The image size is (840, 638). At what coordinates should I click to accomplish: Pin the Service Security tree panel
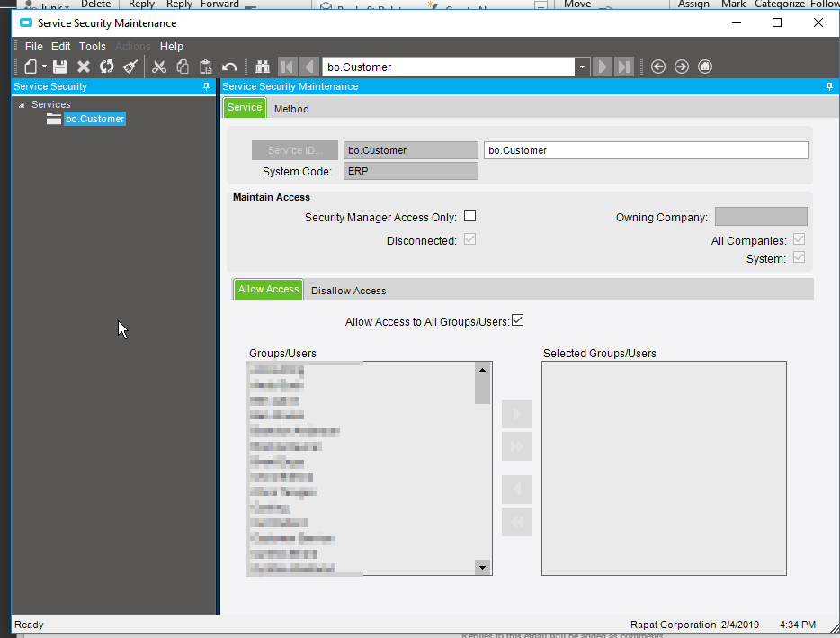206,87
